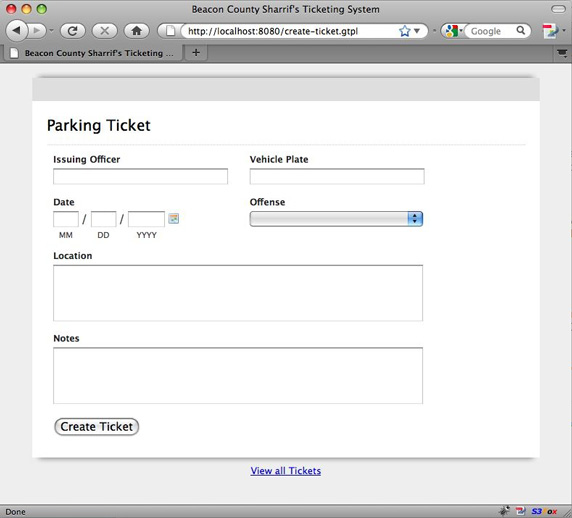The image size is (572, 518).
Task: Select the MM month input box
Action: 66,219
